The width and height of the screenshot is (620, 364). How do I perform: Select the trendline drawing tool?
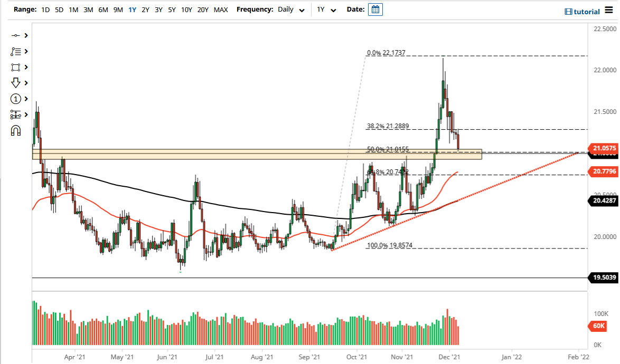pos(16,36)
